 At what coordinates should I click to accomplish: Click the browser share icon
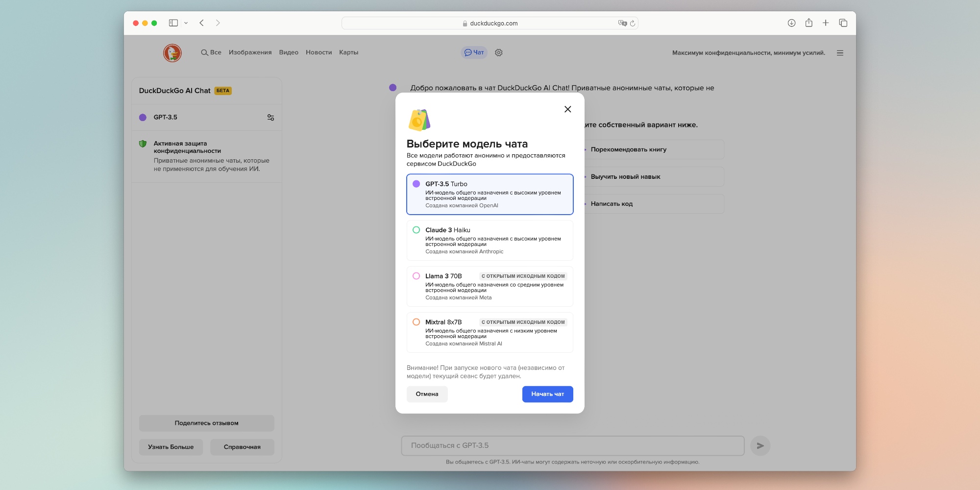(x=808, y=23)
